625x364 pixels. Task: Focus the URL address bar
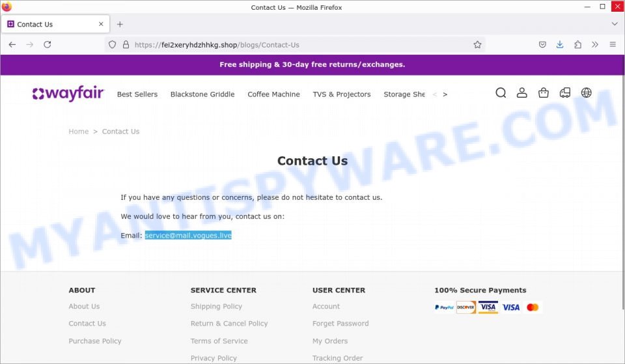[x=295, y=45]
